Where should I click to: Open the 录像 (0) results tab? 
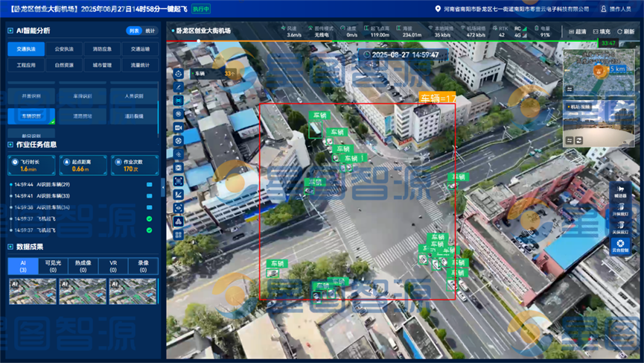tap(143, 266)
